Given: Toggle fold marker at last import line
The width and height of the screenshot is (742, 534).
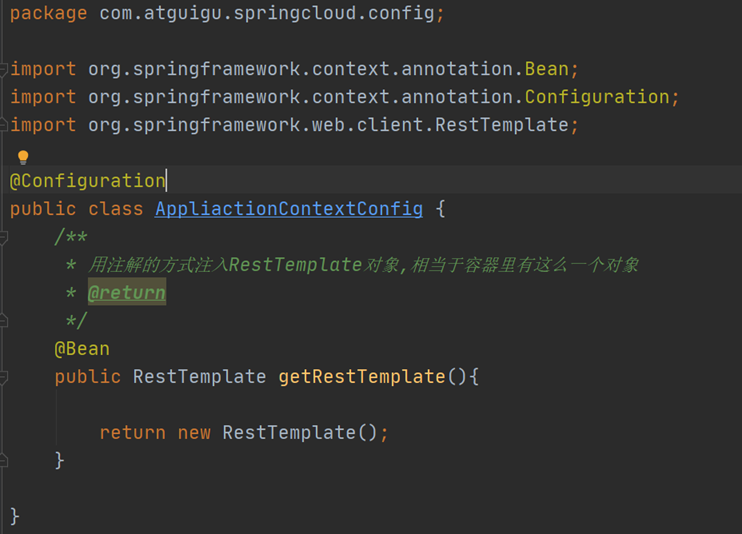Looking at the screenshot, I should pos(3,125).
